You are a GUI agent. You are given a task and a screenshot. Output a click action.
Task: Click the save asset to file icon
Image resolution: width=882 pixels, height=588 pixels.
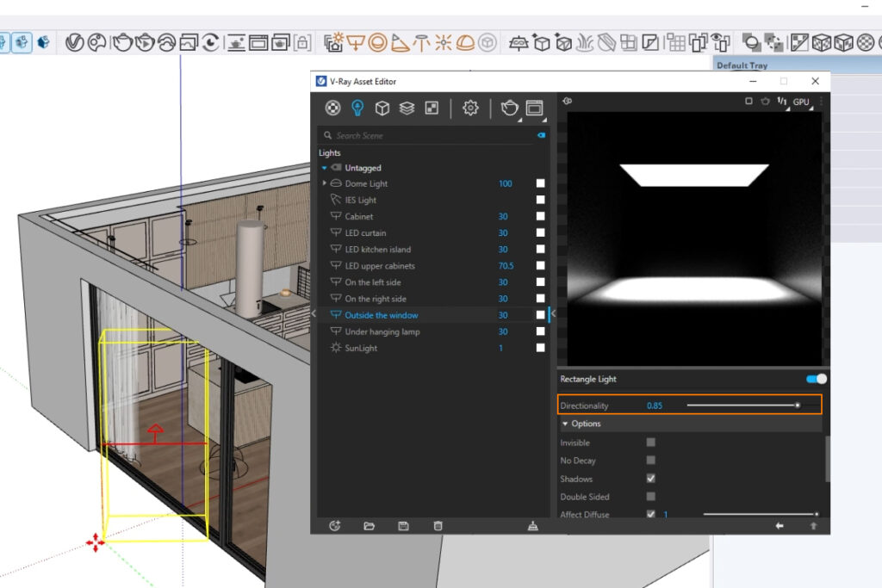403,526
